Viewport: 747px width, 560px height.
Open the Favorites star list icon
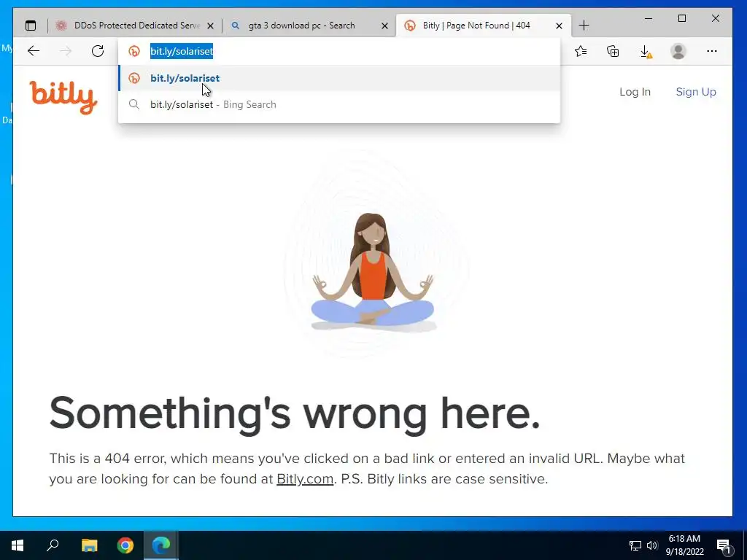click(x=581, y=51)
